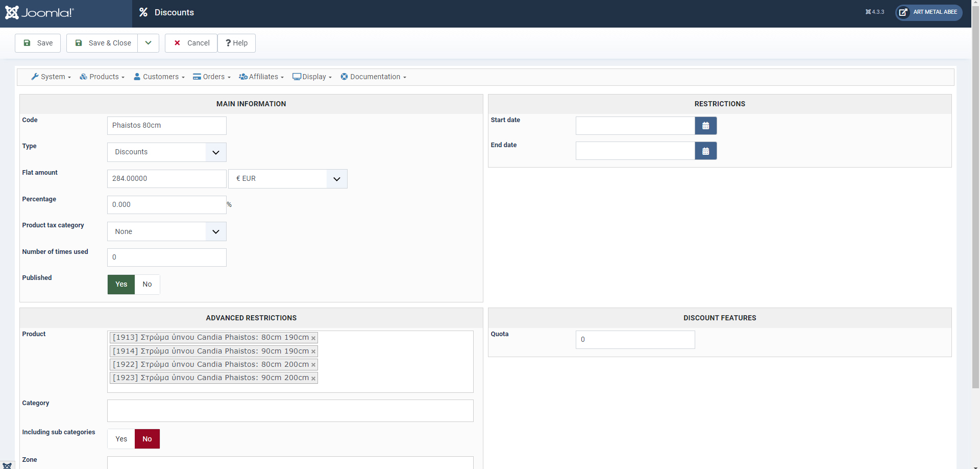Cancel editing the discount
This screenshot has height=469, width=980.
click(191, 43)
